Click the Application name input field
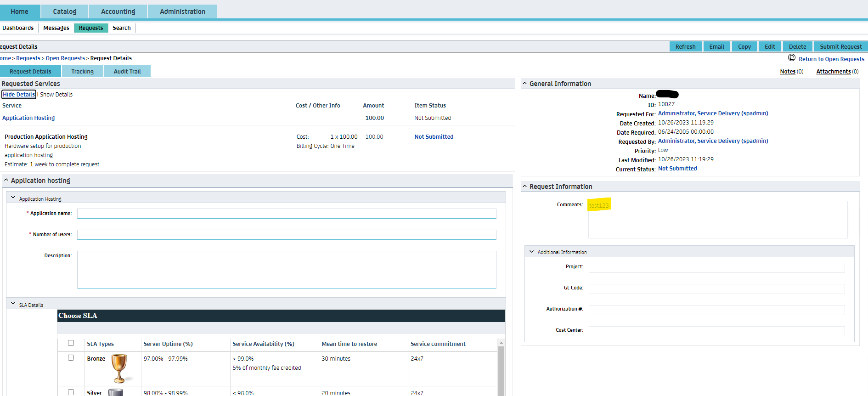The width and height of the screenshot is (868, 396). [x=287, y=214]
